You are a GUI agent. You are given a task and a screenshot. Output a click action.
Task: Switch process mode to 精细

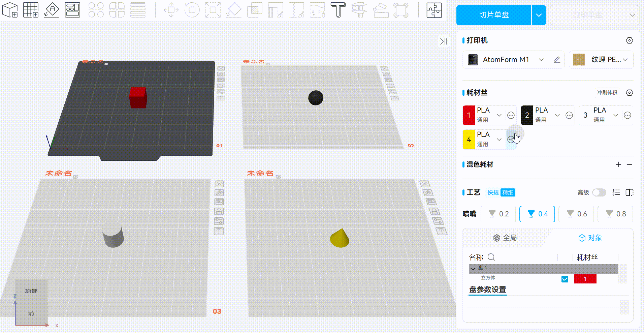click(508, 192)
